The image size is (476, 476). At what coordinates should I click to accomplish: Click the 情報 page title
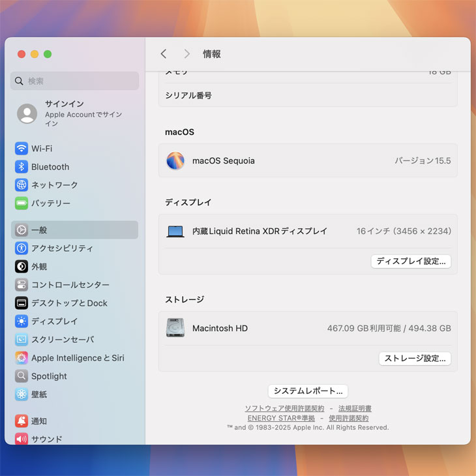click(211, 54)
